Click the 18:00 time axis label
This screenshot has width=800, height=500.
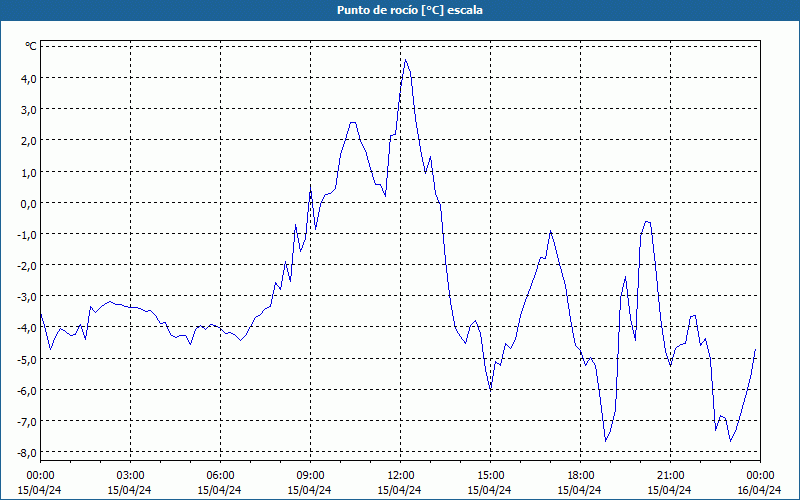581,476
